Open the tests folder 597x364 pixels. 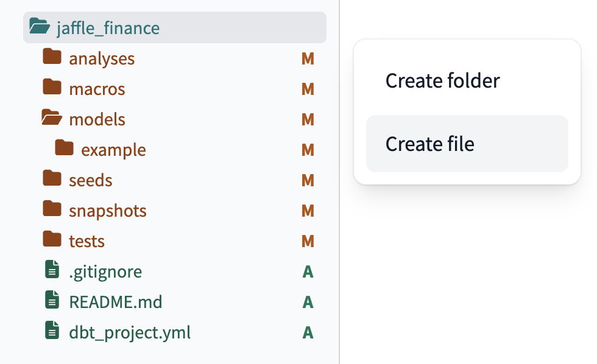point(86,240)
